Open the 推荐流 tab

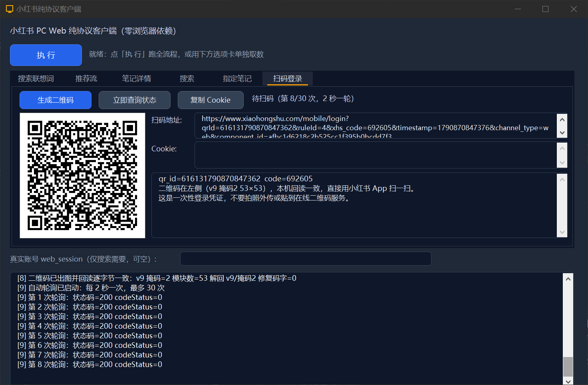coord(86,79)
